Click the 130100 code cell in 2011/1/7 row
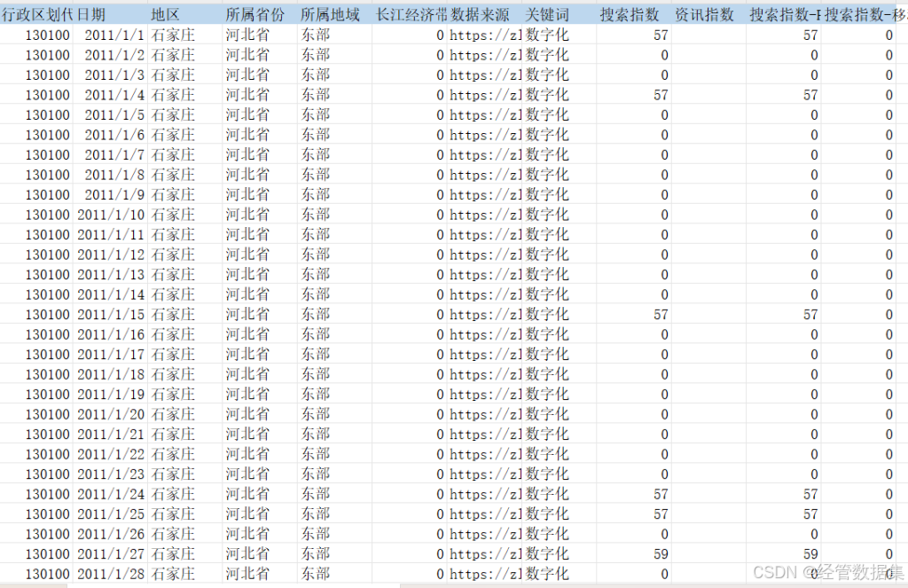908x588 pixels. (x=36, y=155)
